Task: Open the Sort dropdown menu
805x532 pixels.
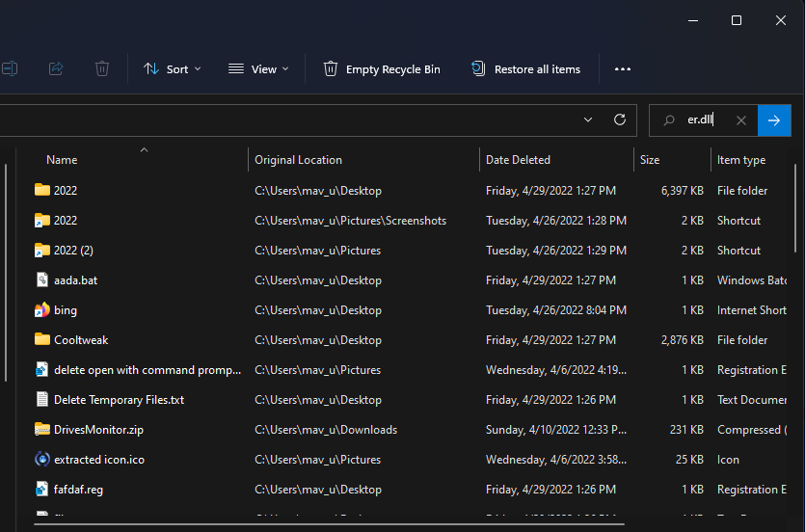Action: pos(173,69)
